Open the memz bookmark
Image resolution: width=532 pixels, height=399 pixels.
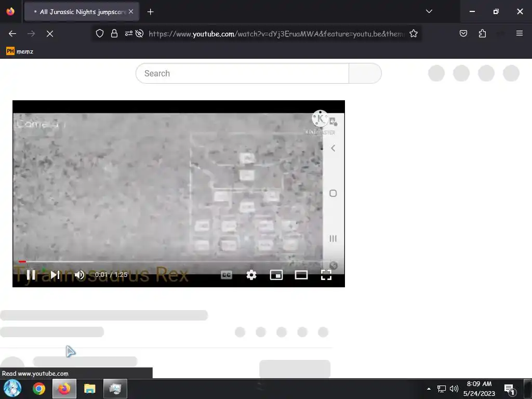[x=20, y=51]
